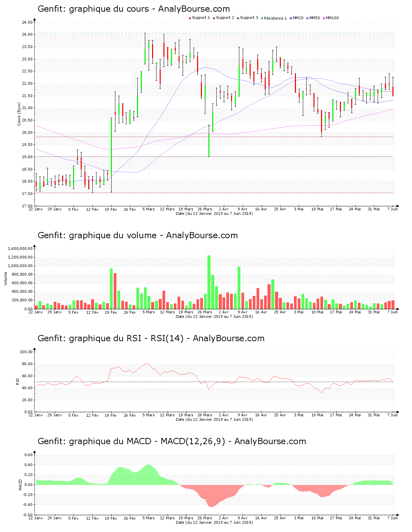Click 600,000.00 on the volume axis

pos(22,283)
